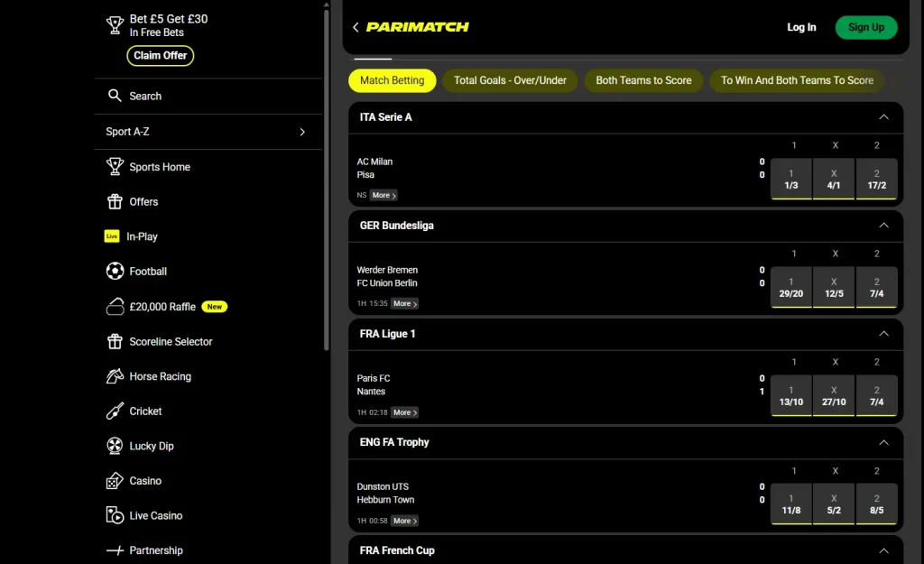Go back using the arrow beside Parimatch logo

click(356, 27)
